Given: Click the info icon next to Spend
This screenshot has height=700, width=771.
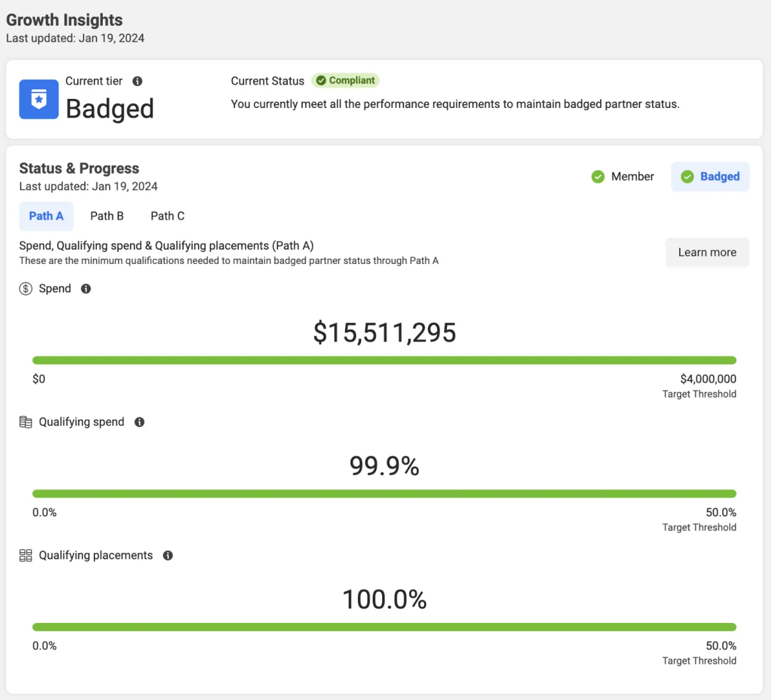Looking at the screenshot, I should (86, 289).
